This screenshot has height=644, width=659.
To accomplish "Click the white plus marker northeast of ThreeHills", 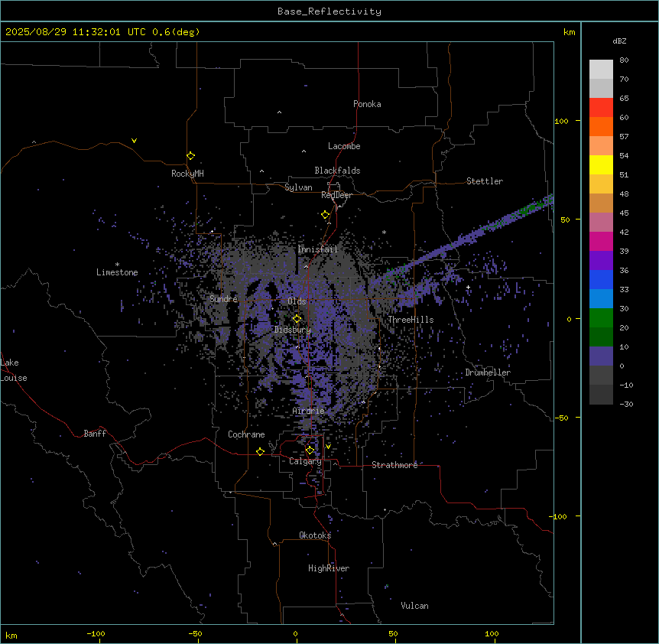I will tap(468, 287).
